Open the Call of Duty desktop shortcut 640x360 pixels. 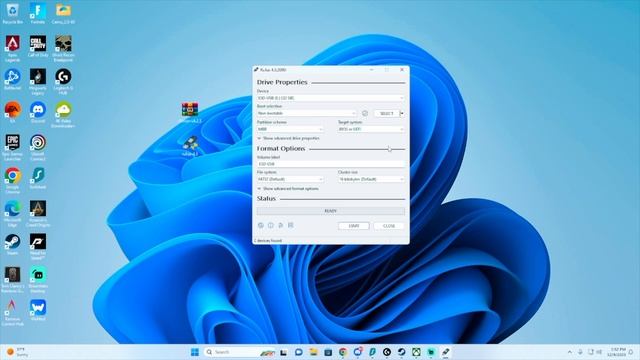(38, 46)
